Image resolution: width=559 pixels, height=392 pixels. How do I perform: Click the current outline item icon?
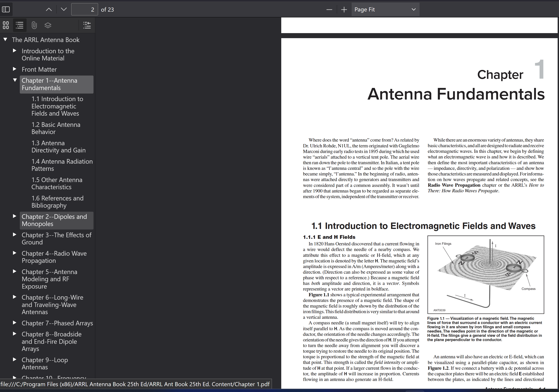[x=87, y=25]
